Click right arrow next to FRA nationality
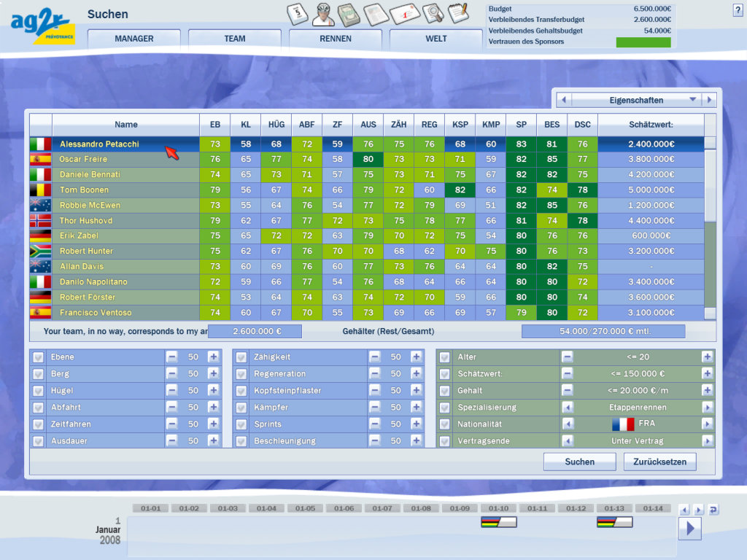This screenshot has width=747, height=560. click(x=707, y=424)
